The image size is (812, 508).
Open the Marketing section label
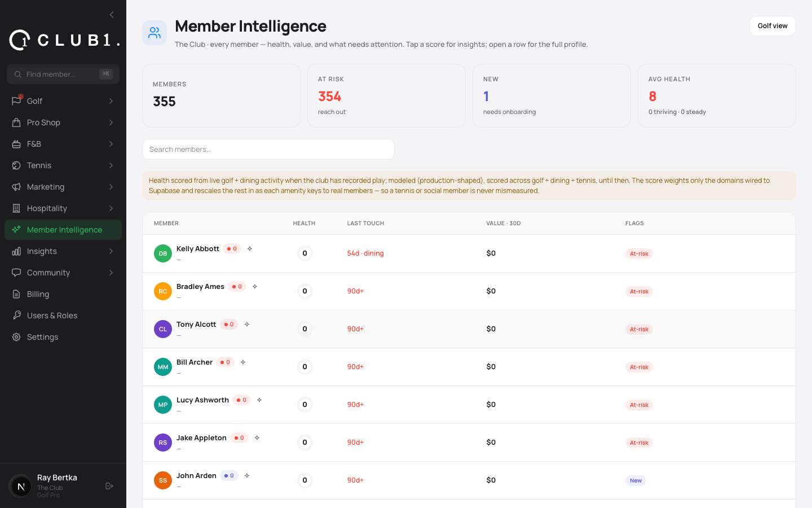[46, 187]
